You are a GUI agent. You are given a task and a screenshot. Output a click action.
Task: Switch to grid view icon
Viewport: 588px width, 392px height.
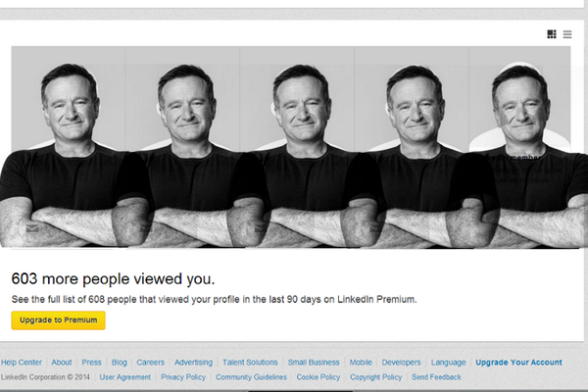[x=552, y=34]
